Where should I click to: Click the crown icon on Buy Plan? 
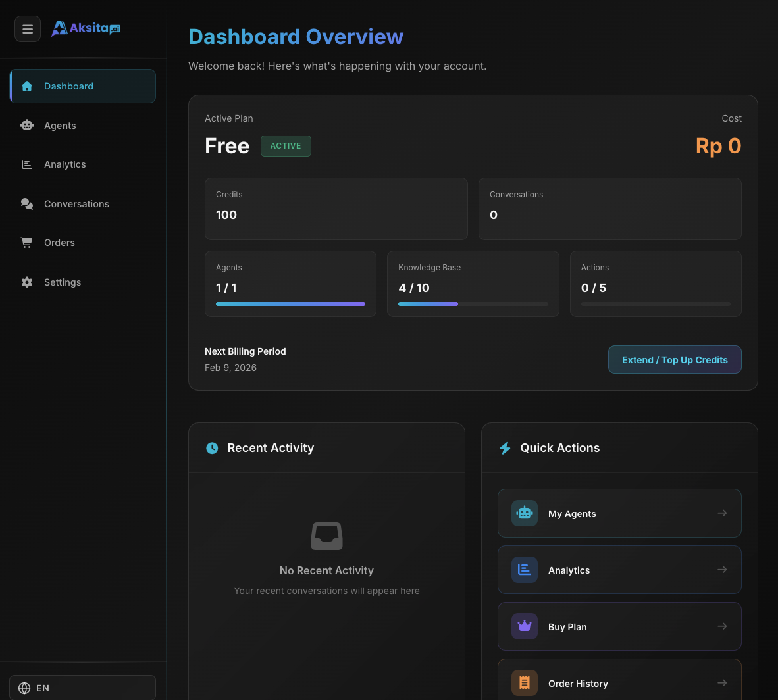pyautogui.click(x=525, y=626)
